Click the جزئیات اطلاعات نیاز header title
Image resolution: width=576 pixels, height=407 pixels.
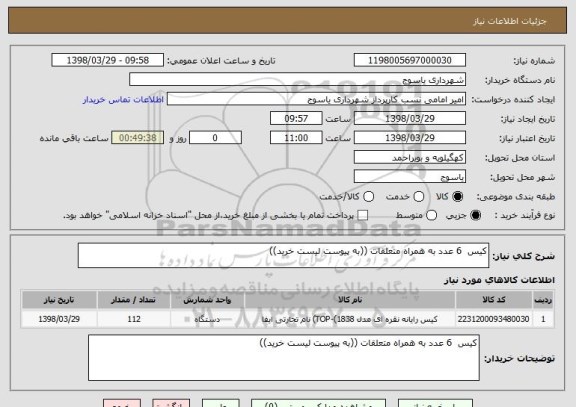pos(510,21)
